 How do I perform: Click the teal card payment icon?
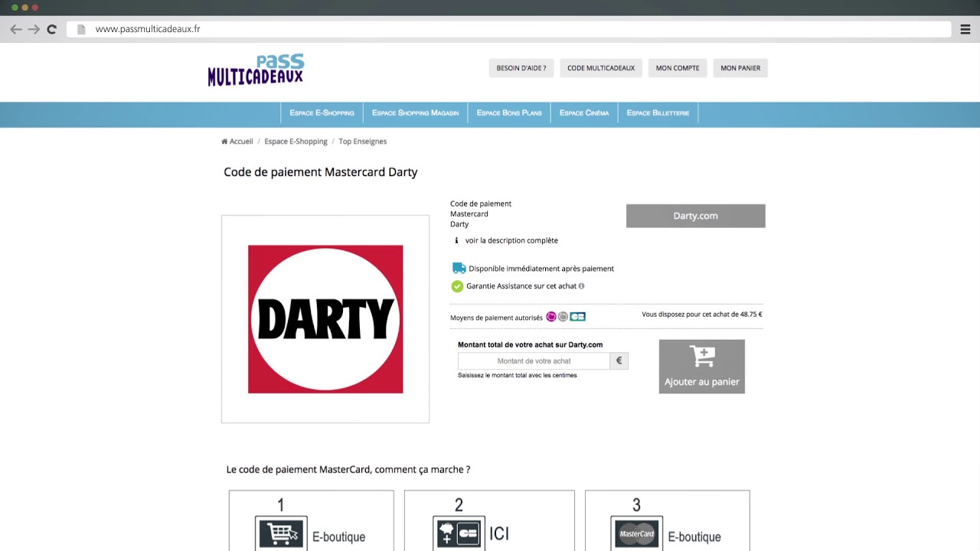(x=577, y=317)
